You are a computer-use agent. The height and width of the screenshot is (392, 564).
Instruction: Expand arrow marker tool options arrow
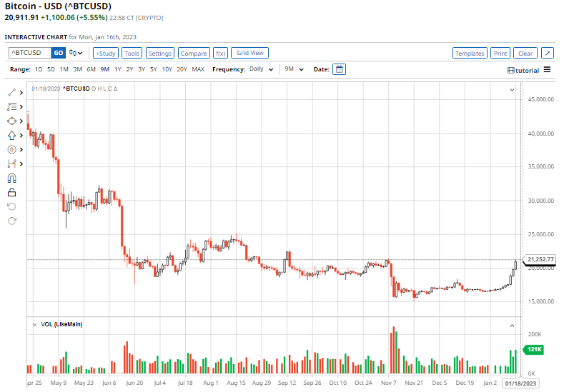pos(21,136)
